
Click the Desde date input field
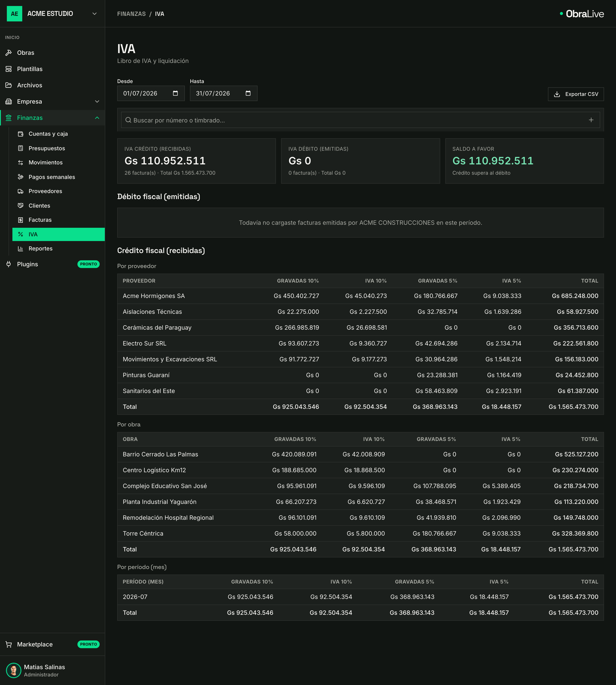(151, 93)
